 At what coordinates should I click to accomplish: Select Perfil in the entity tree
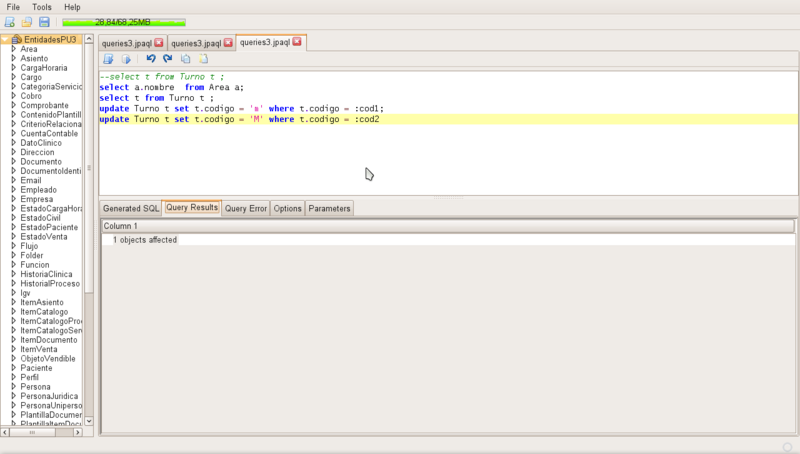coord(29,377)
